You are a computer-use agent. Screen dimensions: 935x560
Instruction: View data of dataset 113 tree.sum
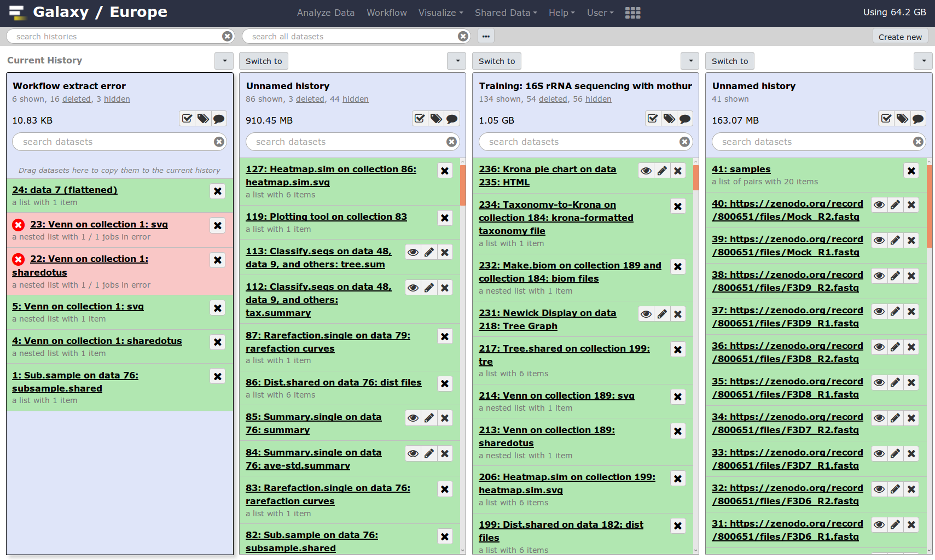pos(413,252)
